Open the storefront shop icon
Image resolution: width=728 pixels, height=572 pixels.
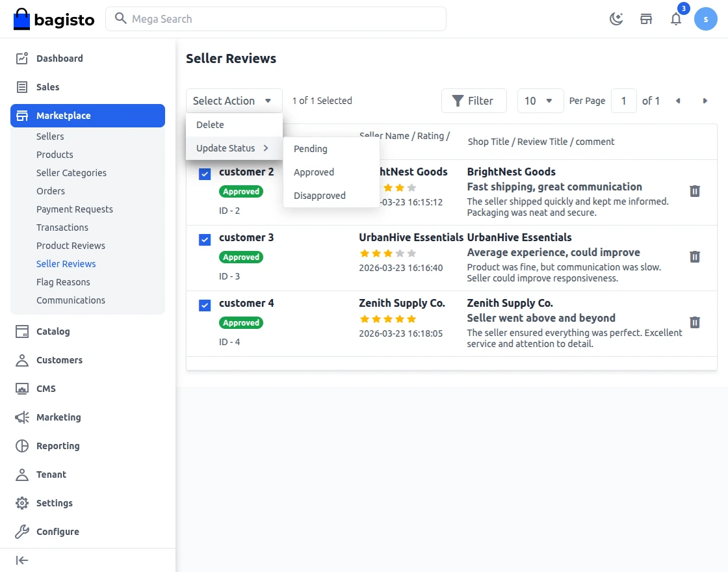[x=646, y=19]
